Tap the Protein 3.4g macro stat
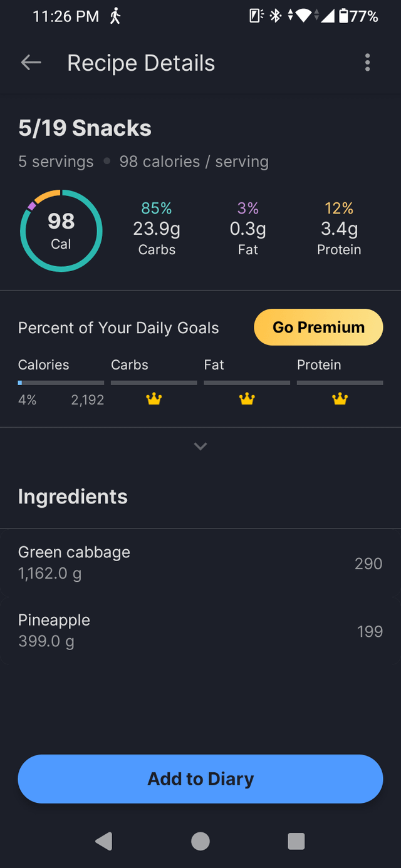Screen dimensions: 401x868 tap(339, 229)
